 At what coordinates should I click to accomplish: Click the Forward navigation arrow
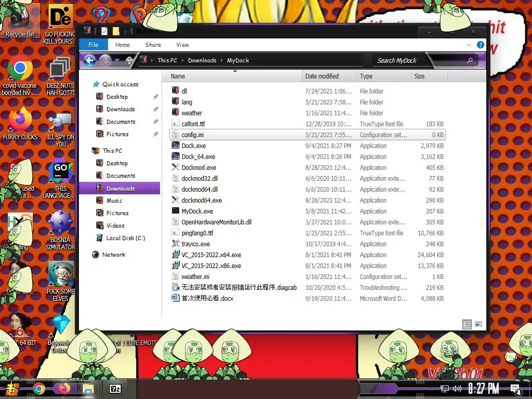pos(105,61)
